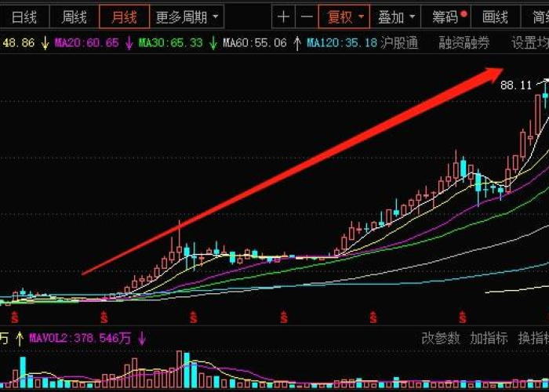Image resolution: width=549 pixels, height=392 pixels.
Task: Zoom out with the minus button
Action: [x=307, y=16]
